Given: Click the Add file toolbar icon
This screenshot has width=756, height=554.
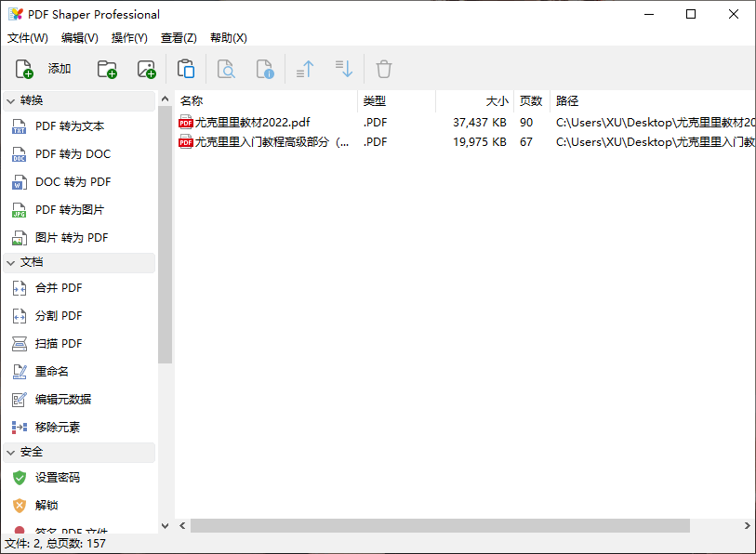Looking at the screenshot, I should point(24,69).
